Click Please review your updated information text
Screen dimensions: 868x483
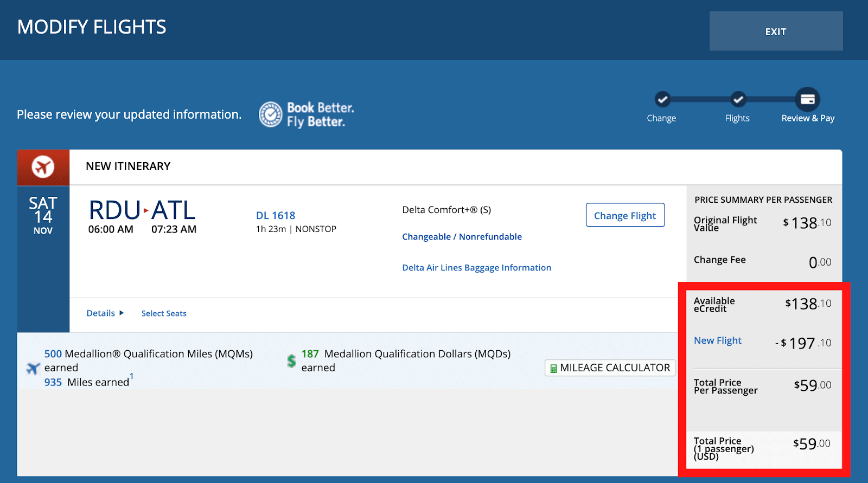(129, 114)
